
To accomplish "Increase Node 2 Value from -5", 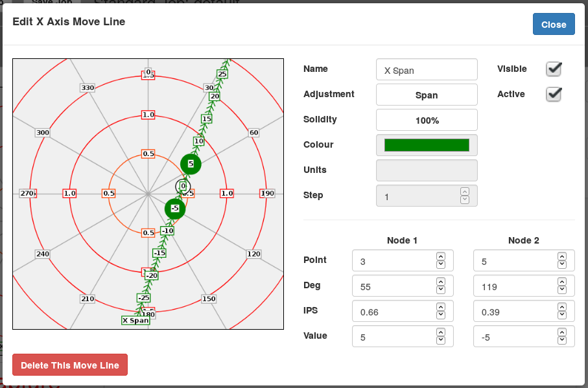I will pyautogui.click(x=562, y=333).
